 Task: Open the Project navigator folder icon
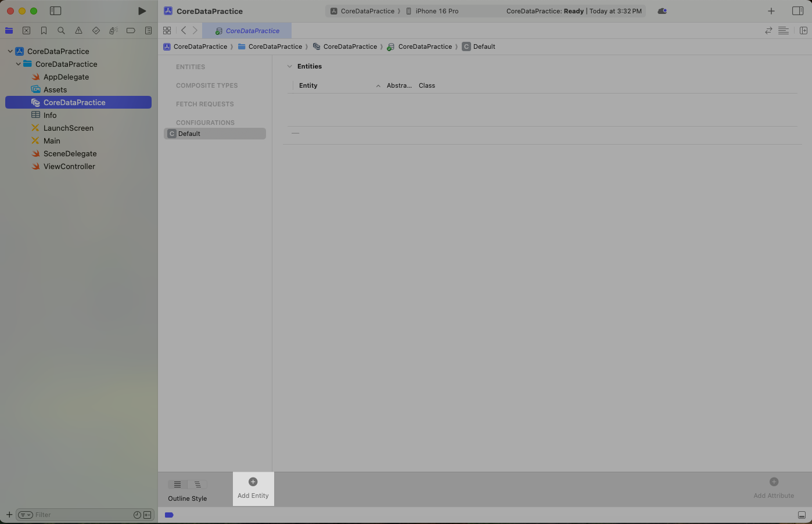(9, 31)
